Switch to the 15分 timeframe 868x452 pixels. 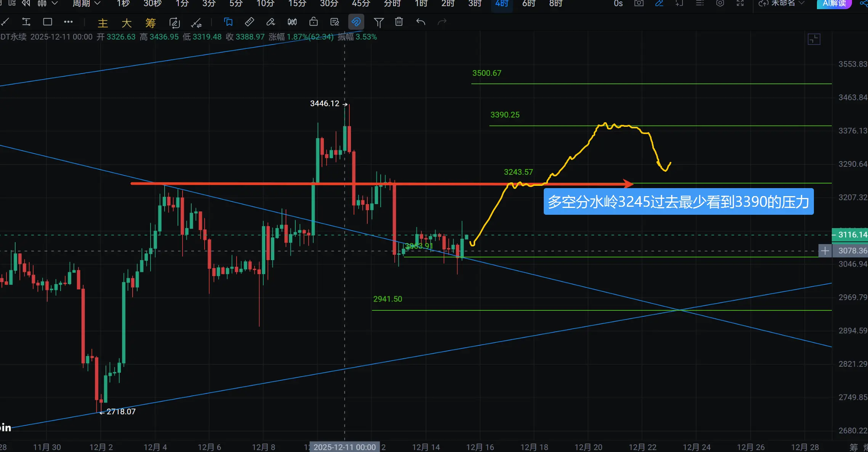297,3
